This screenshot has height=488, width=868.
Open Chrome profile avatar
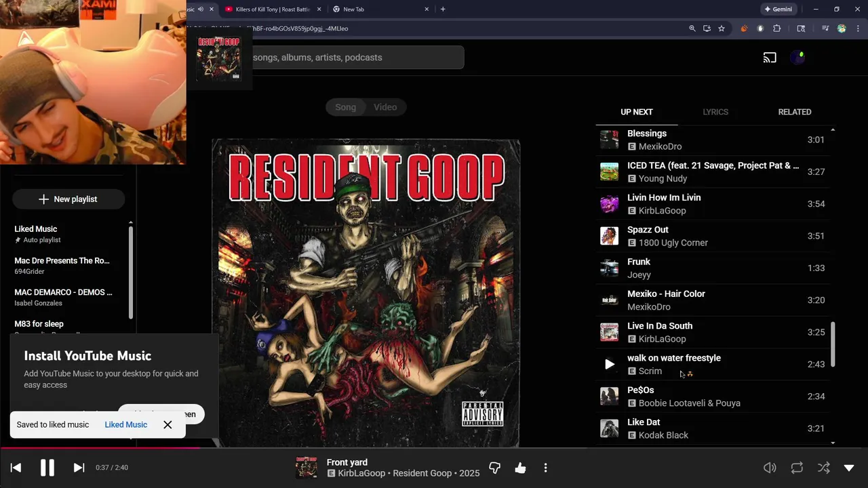(x=842, y=28)
